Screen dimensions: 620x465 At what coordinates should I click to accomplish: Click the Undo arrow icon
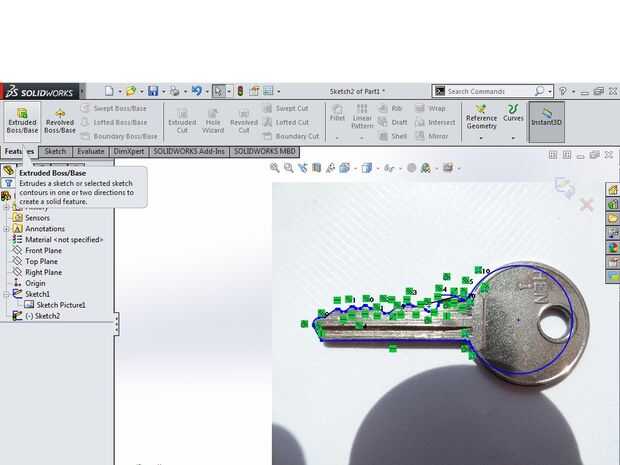[197, 91]
